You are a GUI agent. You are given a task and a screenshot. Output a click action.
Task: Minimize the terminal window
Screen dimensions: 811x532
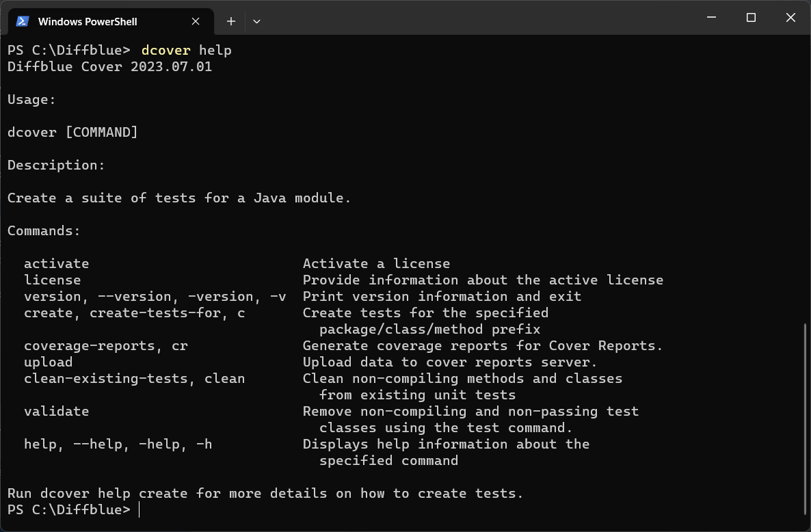(x=711, y=18)
